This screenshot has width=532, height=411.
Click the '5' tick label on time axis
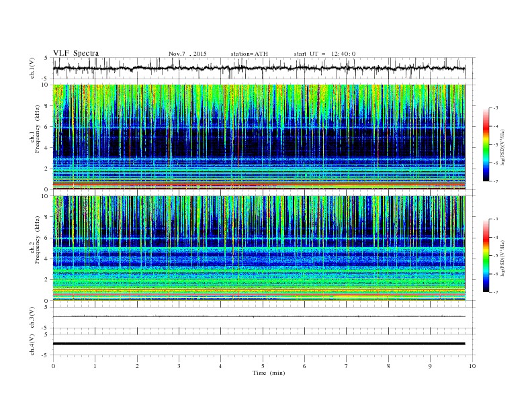[x=263, y=366]
